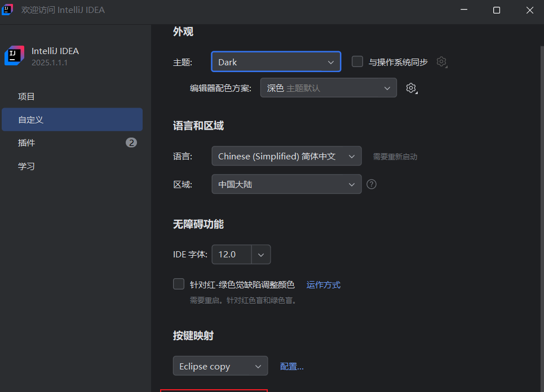Click the region help question mark icon
The height and width of the screenshot is (392, 544).
coord(371,184)
